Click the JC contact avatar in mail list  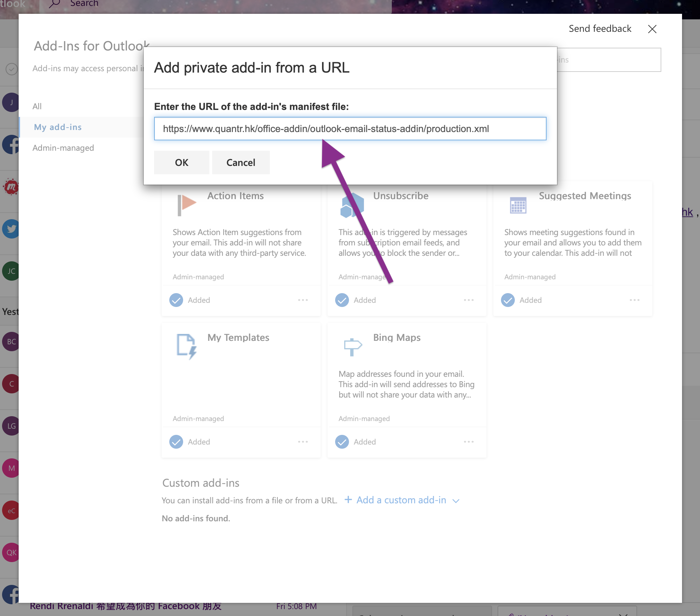[x=11, y=271]
